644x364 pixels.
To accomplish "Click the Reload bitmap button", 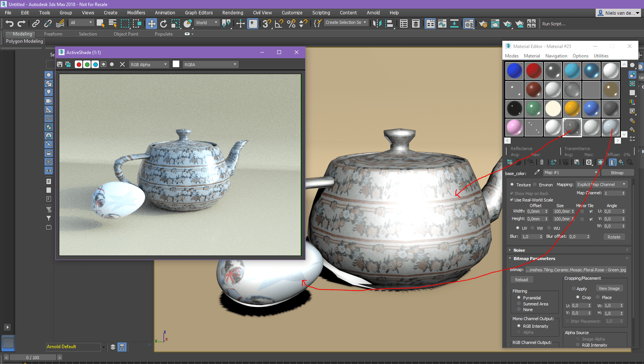I will [x=521, y=280].
